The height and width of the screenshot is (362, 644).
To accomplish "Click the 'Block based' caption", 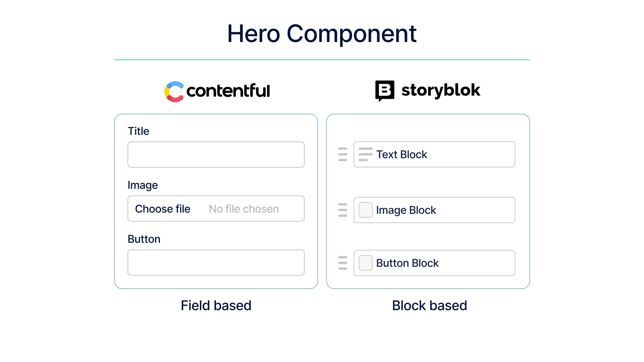I will [x=429, y=306].
